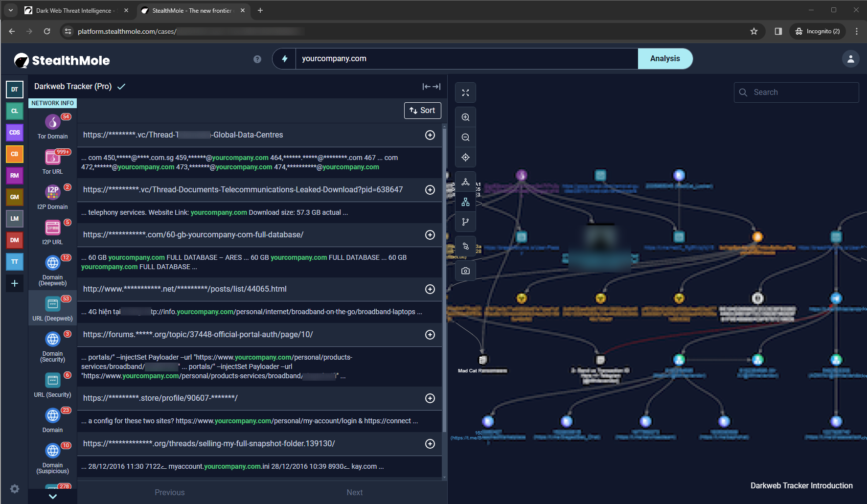Expand the Telecommunications-Leaked-Download result
The width and height of the screenshot is (867, 504).
coord(430,190)
